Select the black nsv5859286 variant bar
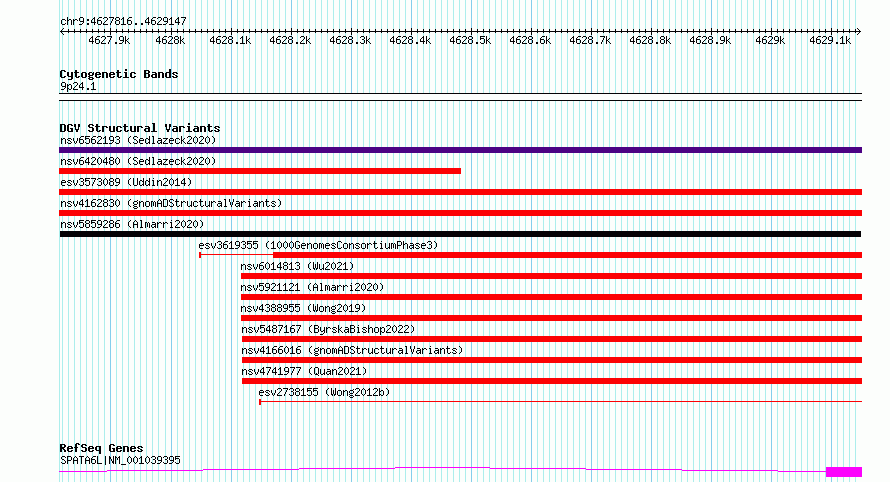The width and height of the screenshot is (890, 482). click(460, 234)
